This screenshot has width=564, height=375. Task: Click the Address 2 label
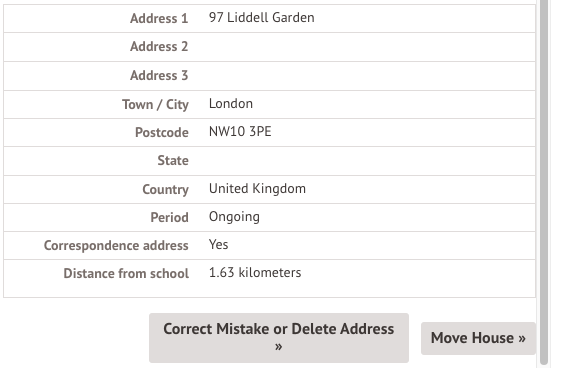point(159,46)
